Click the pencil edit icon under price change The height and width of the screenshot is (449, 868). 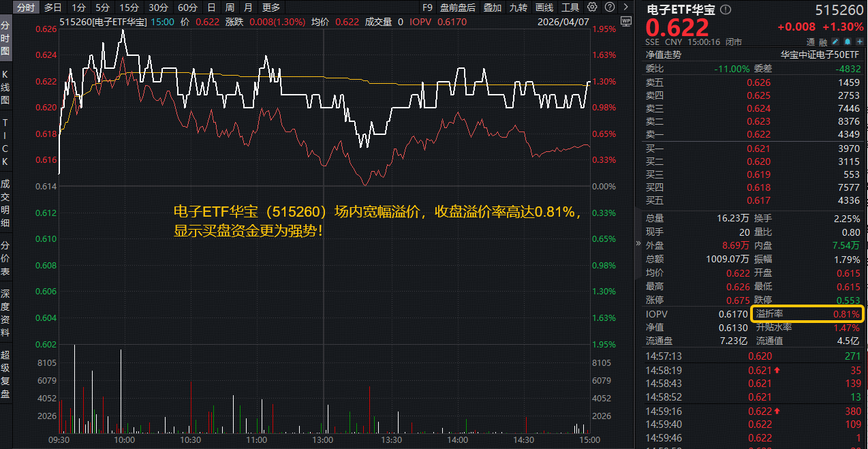pyautogui.click(x=835, y=42)
